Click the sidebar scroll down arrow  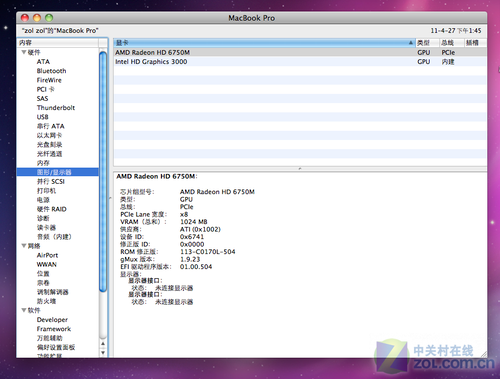point(103,352)
